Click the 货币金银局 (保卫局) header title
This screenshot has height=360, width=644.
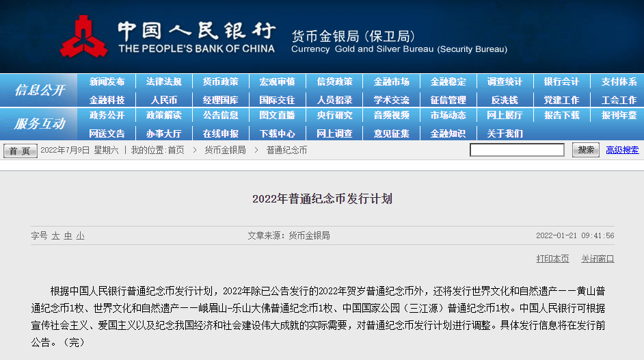tap(353, 36)
